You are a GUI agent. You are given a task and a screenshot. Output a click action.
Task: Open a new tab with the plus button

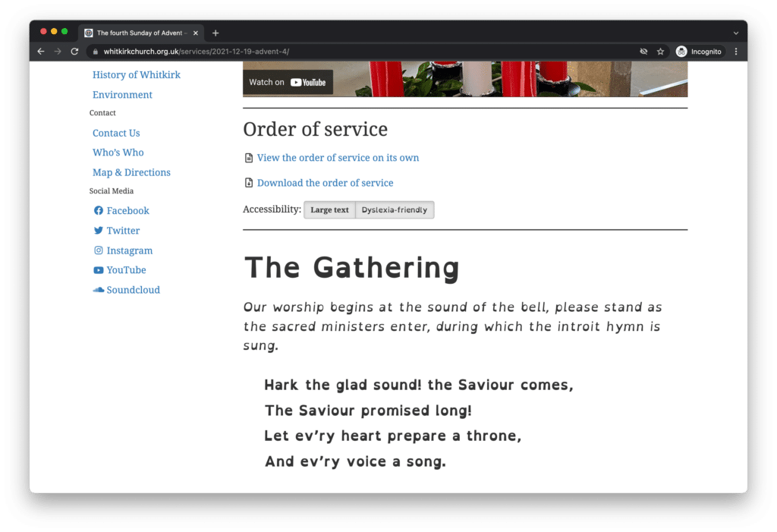pos(215,33)
